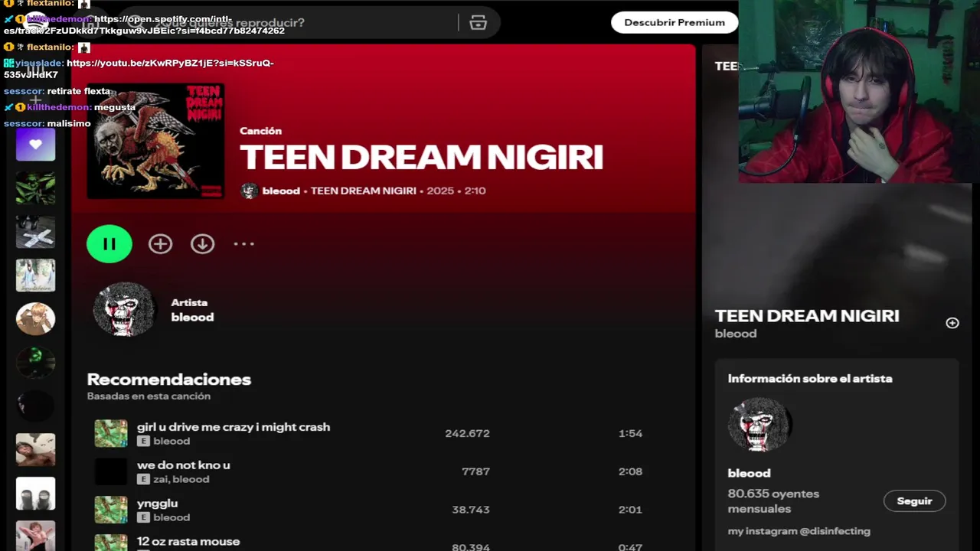The width and height of the screenshot is (980, 551).
Task: Open the green leaf playlist in sidebar
Action: pos(36,188)
